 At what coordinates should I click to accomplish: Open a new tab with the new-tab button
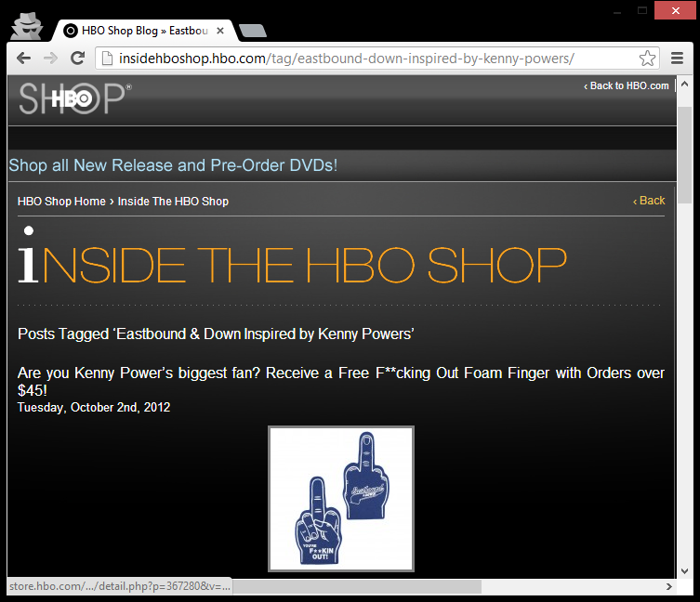253,31
